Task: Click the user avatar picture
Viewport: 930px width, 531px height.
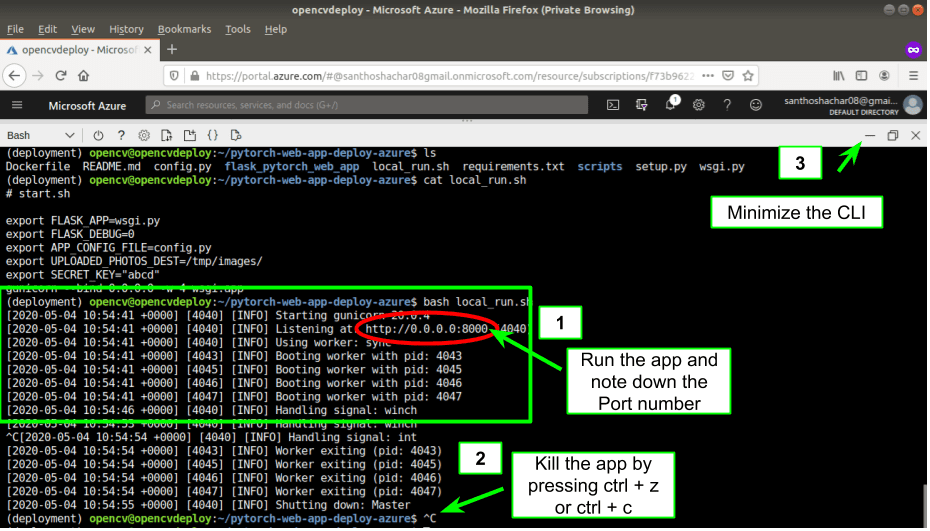Action: (x=913, y=105)
